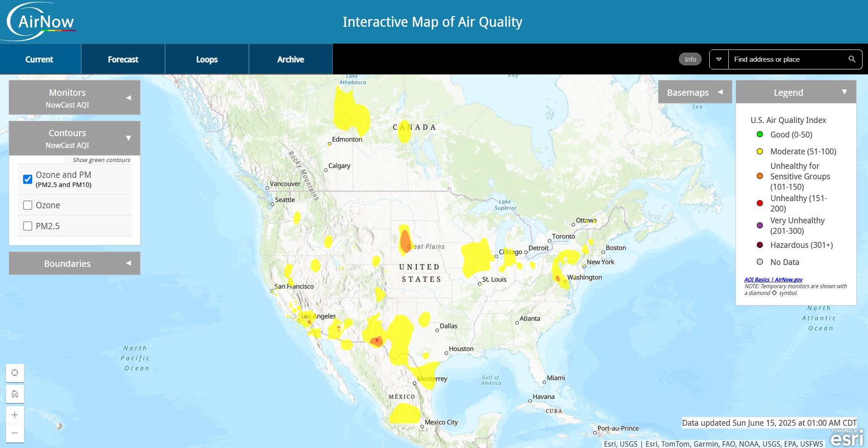Viewport: 868px width, 448px height.
Task: Switch to the Forecast tab
Action: [x=123, y=59]
